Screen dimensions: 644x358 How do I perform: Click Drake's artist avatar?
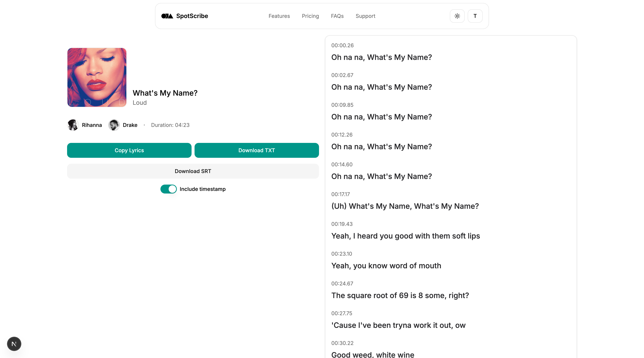click(x=114, y=125)
